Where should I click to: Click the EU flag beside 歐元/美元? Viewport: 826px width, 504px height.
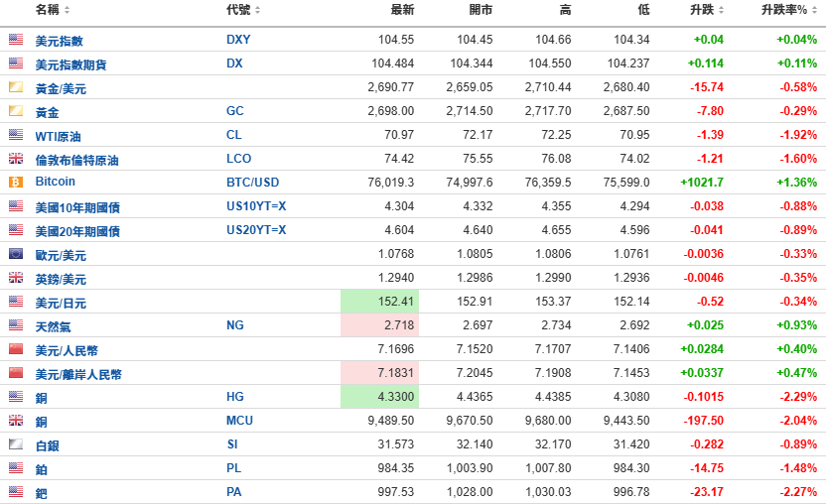pyautogui.click(x=16, y=254)
